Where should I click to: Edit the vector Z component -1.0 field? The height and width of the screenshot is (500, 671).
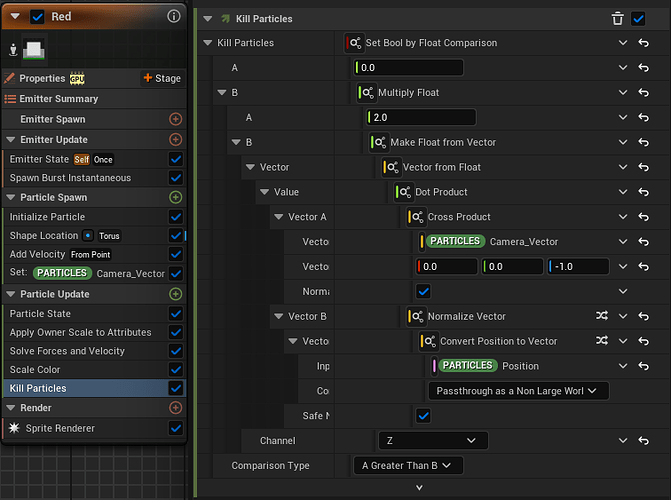pos(578,266)
